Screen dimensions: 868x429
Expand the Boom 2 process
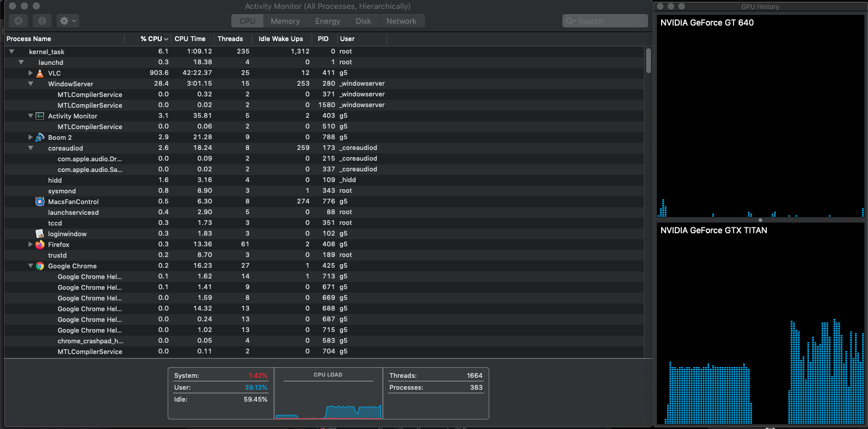click(x=31, y=137)
